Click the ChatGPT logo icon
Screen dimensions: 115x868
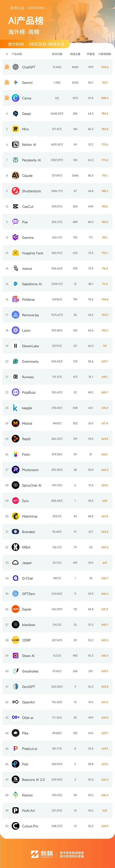tap(16, 67)
